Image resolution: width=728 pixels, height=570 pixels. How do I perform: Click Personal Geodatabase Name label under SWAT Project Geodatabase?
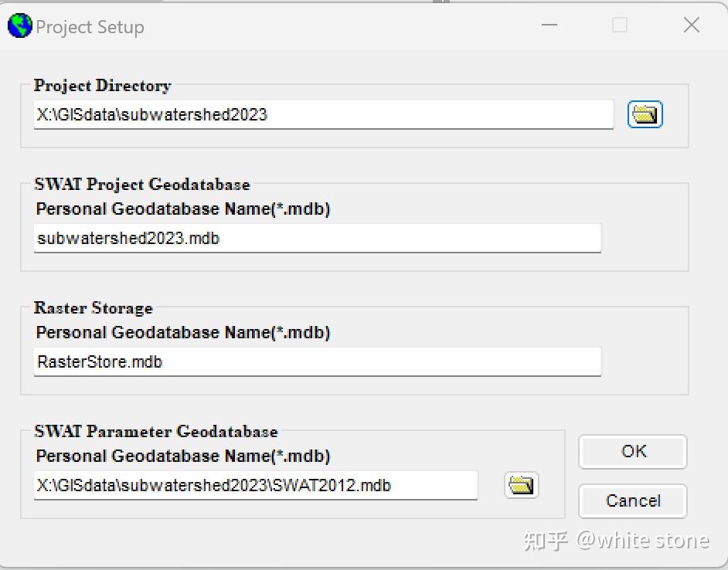coord(183,209)
